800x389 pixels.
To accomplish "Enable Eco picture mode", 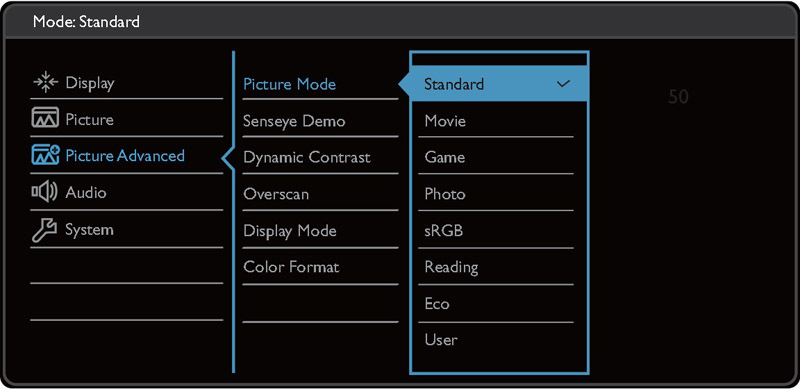I will (496, 304).
